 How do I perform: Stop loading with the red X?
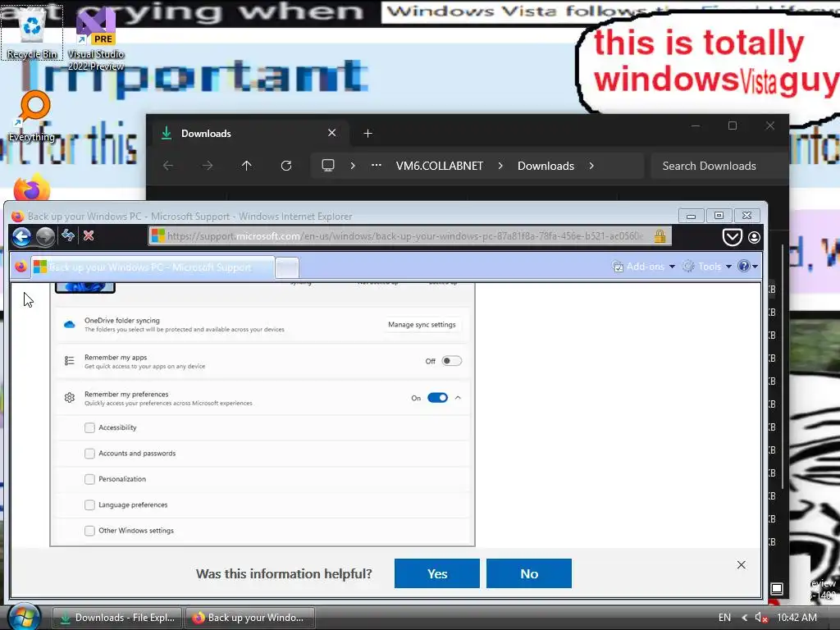(89, 235)
